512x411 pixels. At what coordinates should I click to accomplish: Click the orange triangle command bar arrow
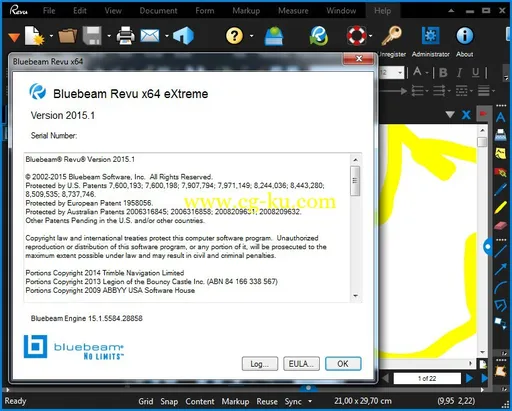pos(14,37)
